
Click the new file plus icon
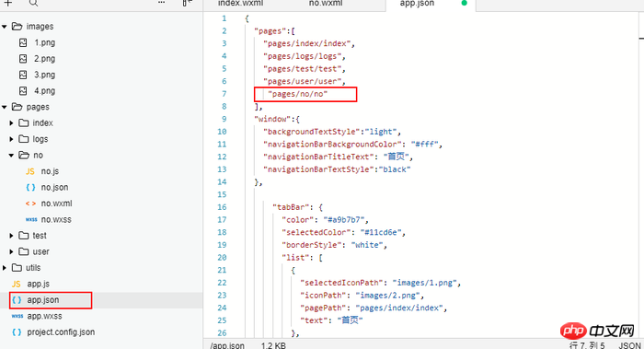tap(7, 3)
